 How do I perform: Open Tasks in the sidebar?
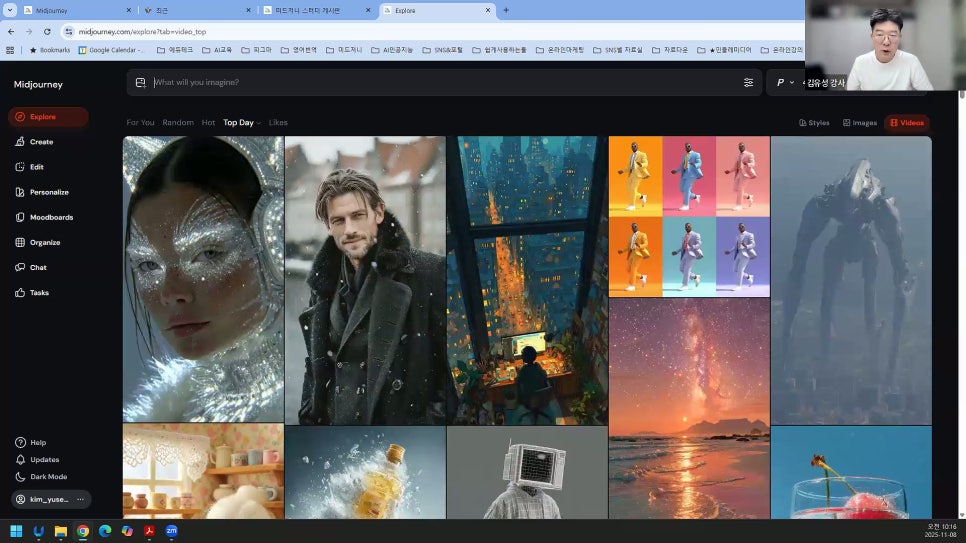[39, 293]
